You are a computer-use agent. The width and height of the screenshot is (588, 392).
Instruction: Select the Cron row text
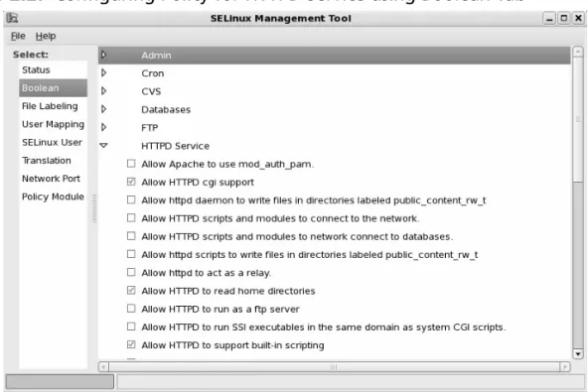(153, 73)
